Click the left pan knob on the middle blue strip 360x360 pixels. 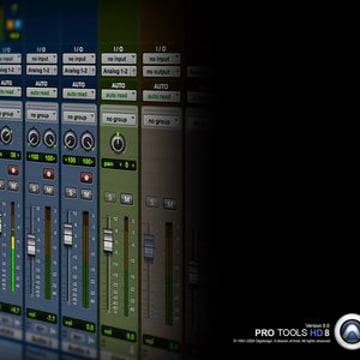click(x=34, y=138)
